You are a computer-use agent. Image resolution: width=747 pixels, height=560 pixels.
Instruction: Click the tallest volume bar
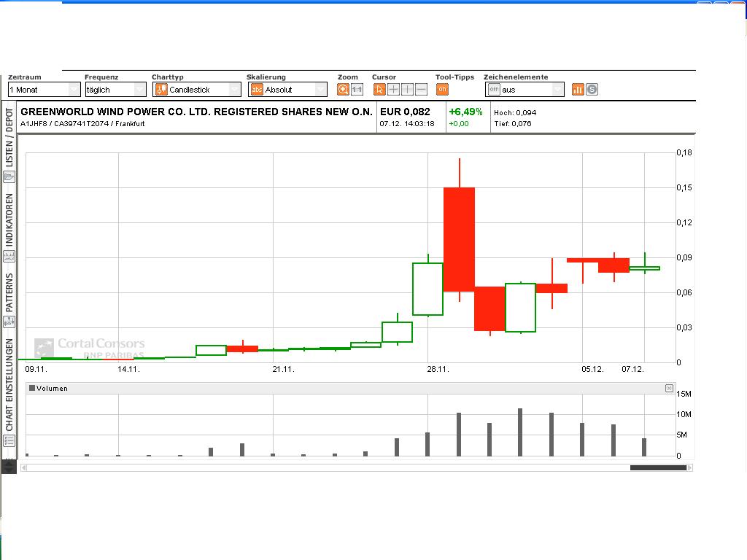(520, 432)
